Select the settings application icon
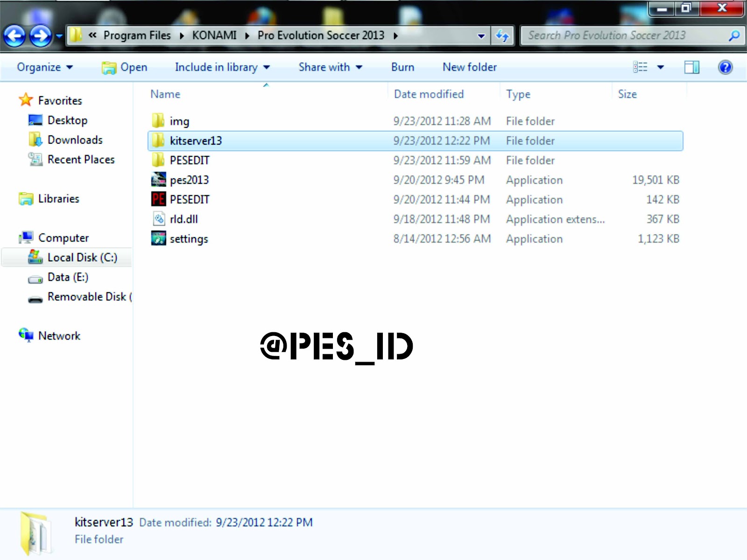Viewport: 747px width, 560px height. click(x=158, y=238)
